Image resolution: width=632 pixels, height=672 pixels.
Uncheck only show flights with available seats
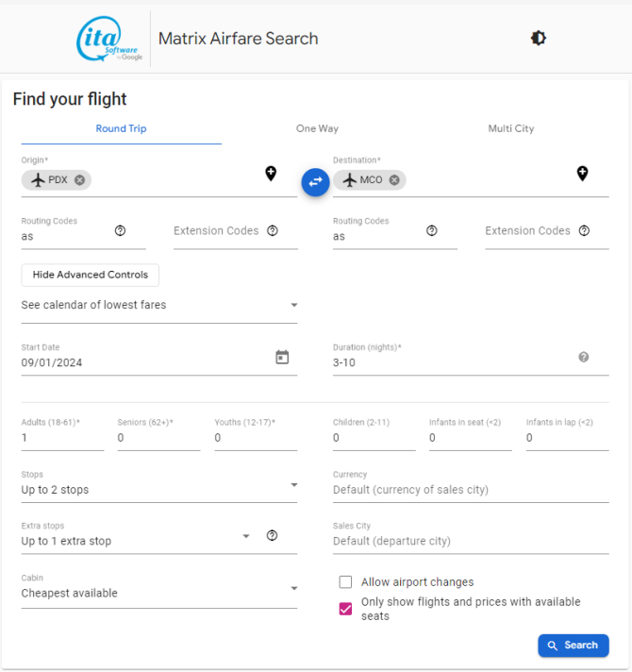click(345, 609)
